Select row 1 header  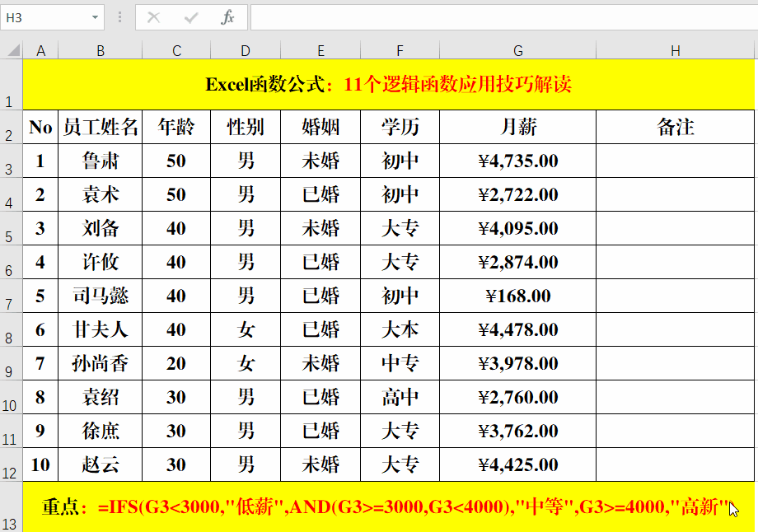click(11, 85)
